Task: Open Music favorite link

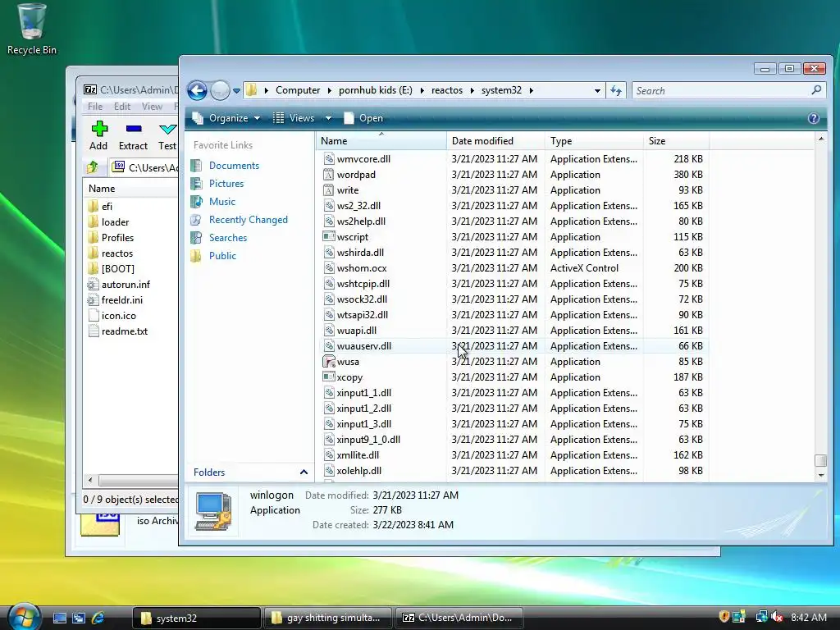Action: click(x=222, y=202)
